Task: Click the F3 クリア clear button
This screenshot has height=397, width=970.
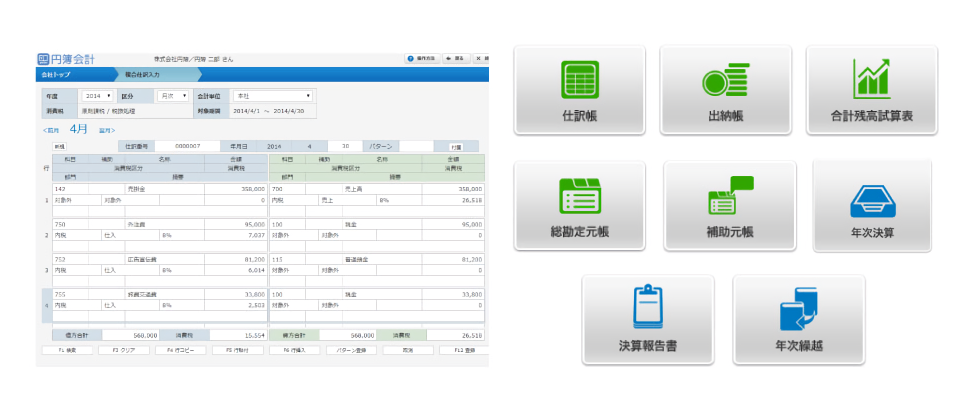Action: 124,350
